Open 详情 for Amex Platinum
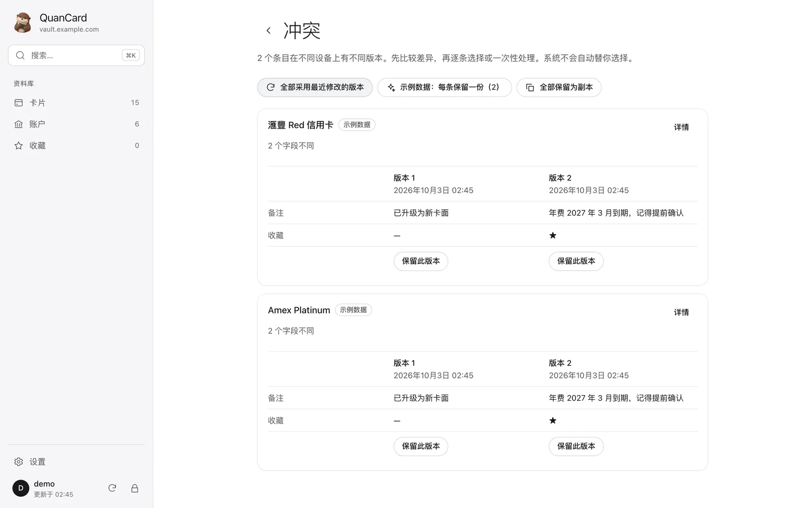The width and height of the screenshot is (812, 508). tap(681, 312)
